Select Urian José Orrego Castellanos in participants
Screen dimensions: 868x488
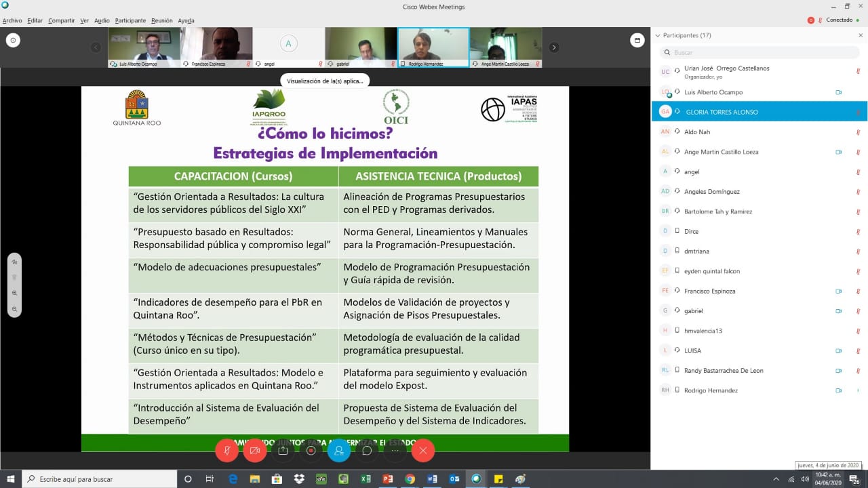(x=759, y=72)
